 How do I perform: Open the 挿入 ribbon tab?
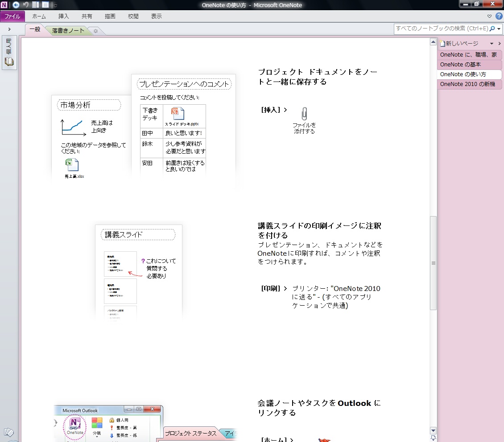pos(63,16)
